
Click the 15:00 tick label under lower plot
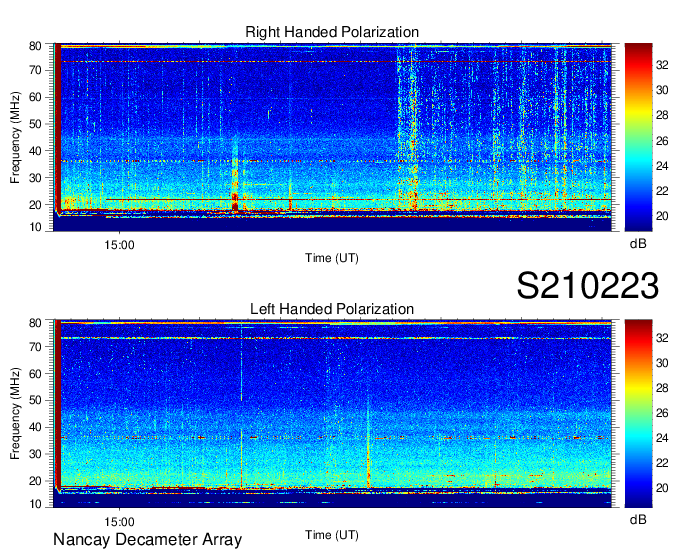(x=119, y=522)
